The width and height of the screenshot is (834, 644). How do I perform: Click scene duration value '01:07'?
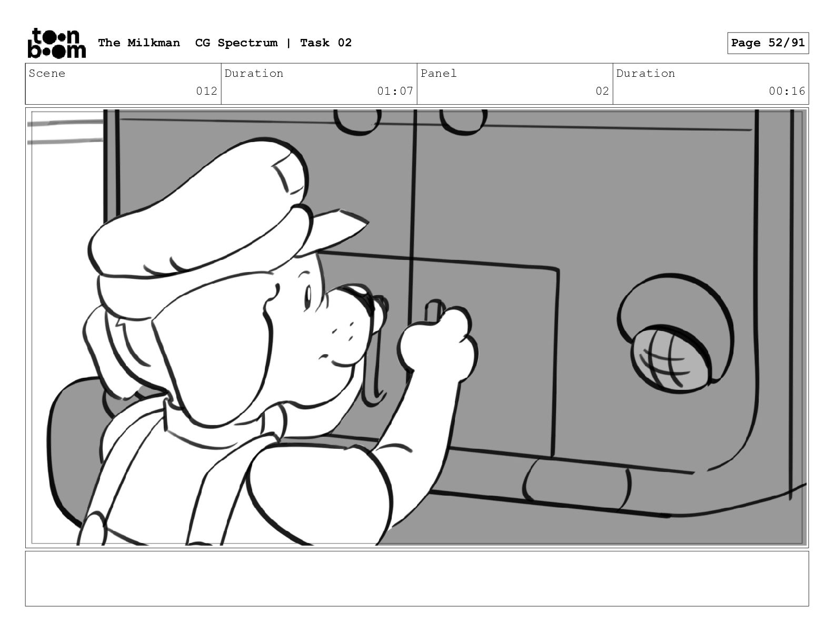point(395,91)
